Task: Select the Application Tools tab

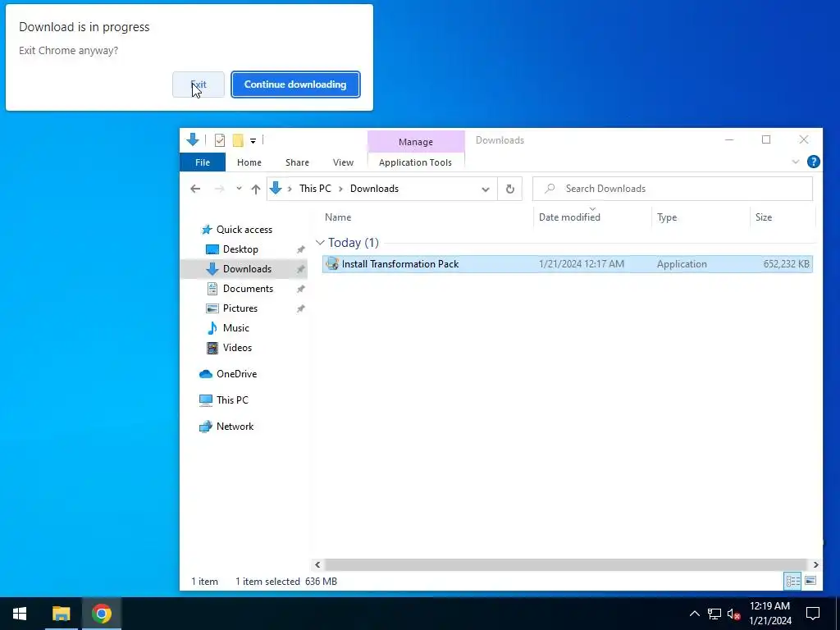Action: point(415,162)
